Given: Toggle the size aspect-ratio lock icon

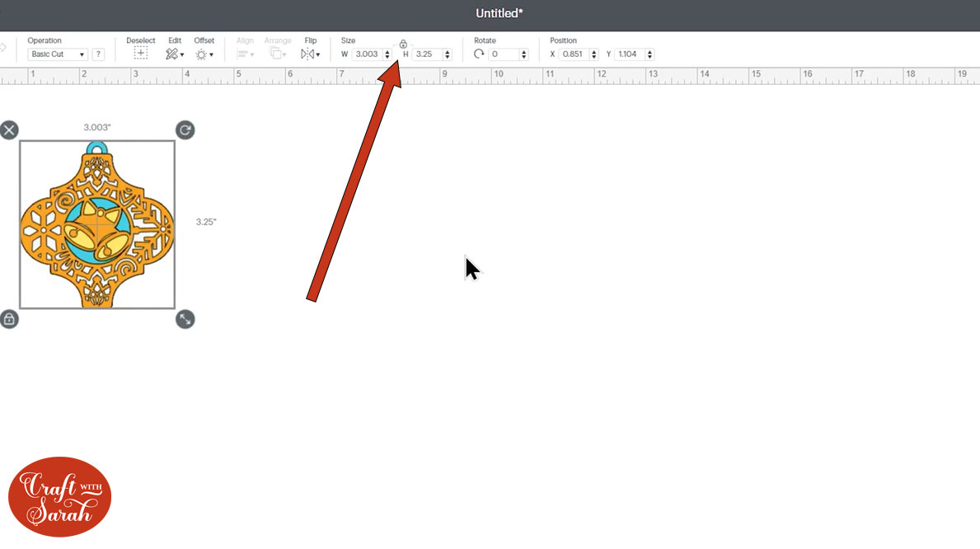Looking at the screenshot, I should tap(403, 44).
